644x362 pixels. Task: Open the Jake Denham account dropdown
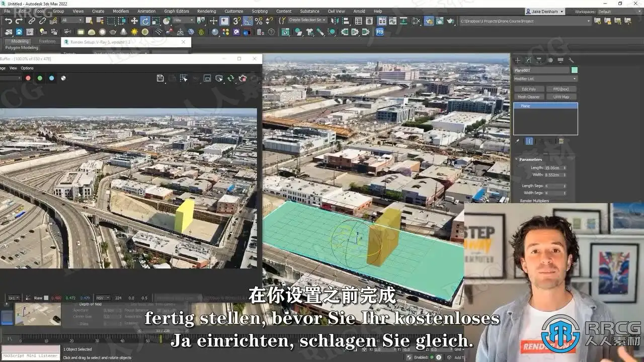coord(545,11)
